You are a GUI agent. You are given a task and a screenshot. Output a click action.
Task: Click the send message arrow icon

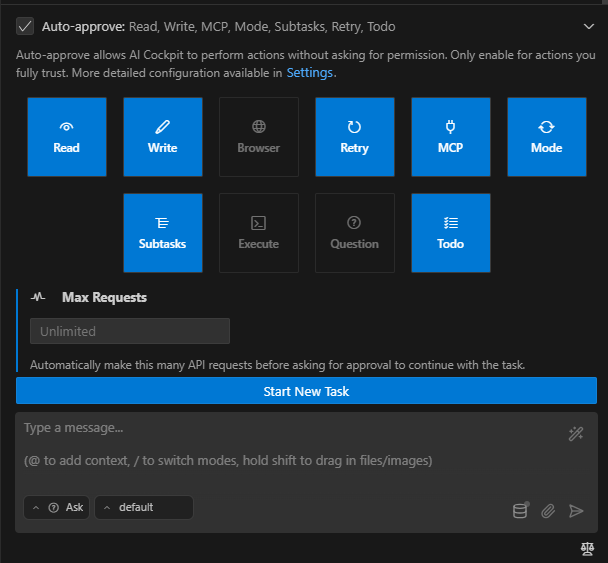pos(576,511)
